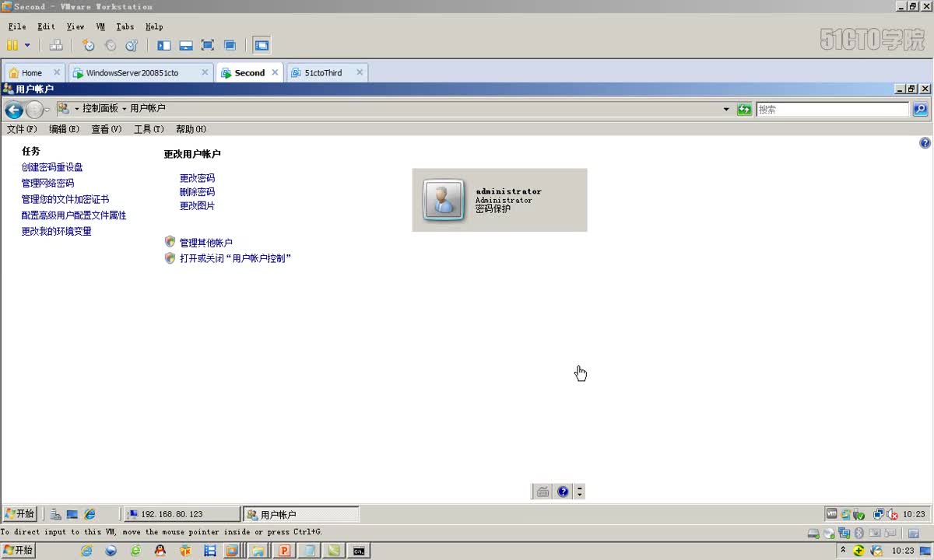Close the WindowsServer200851cto tab

205,72
